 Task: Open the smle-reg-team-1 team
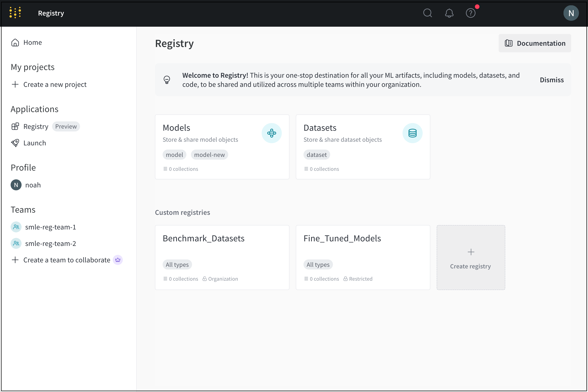[x=51, y=227]
